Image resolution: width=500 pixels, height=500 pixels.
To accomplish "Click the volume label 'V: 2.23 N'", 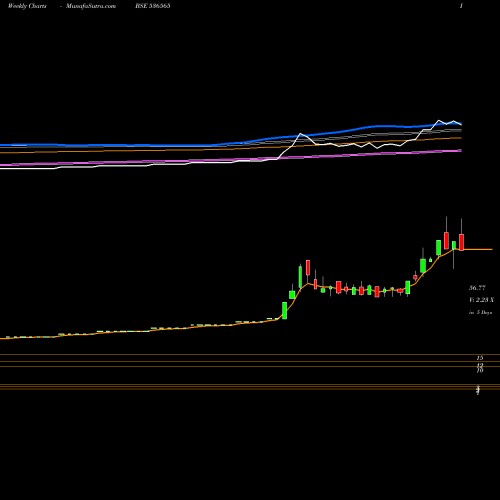I will click(481, 300).
